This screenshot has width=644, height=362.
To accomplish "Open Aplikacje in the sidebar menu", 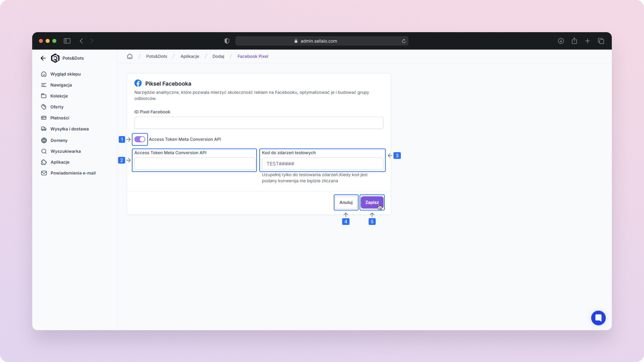I will coord(60,162).
